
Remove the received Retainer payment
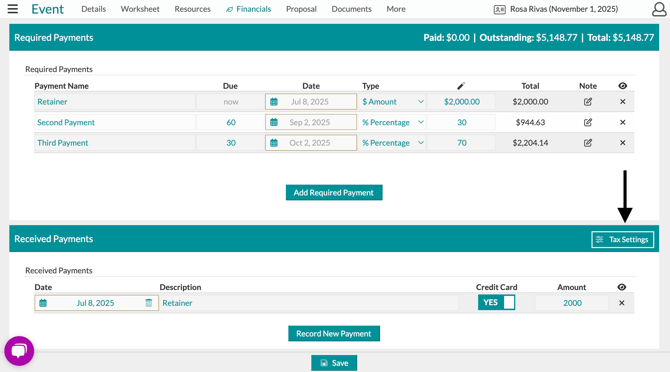tap(622, 303)
